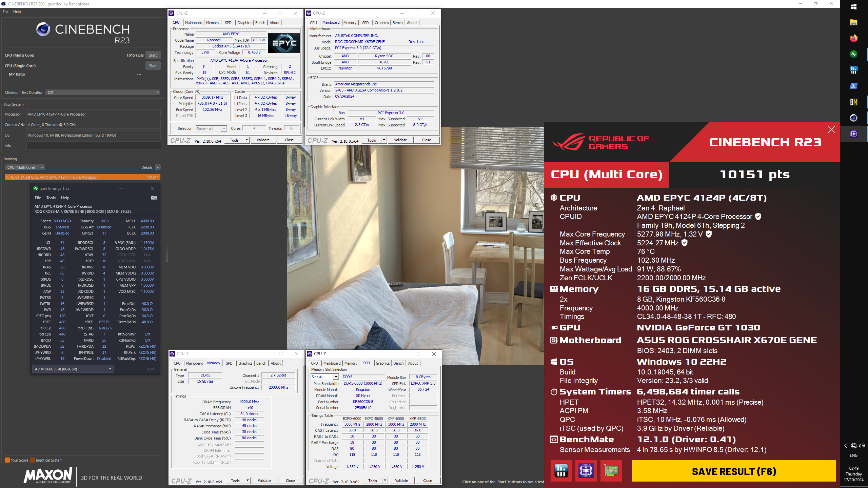Start the CPU (Multi Core) test
Screen dimensions: 868x488
click(153, 55)
